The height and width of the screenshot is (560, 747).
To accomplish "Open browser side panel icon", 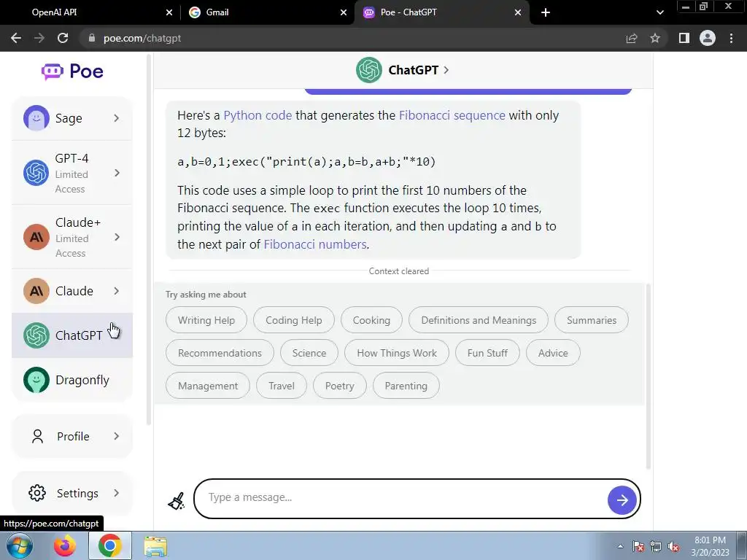I will pos(684,38).
